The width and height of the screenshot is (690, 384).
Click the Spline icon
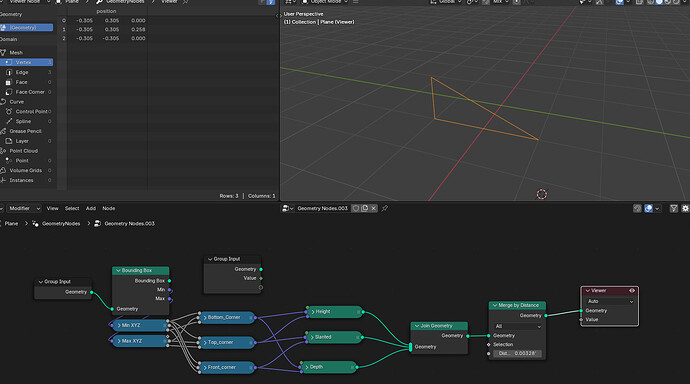9,121
